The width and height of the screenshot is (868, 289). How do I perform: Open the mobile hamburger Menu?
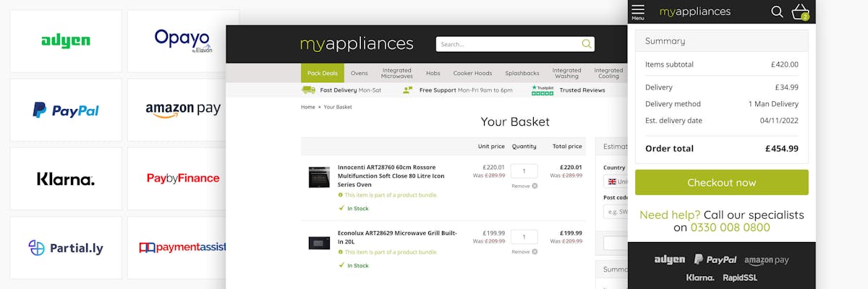pos(638,12)
